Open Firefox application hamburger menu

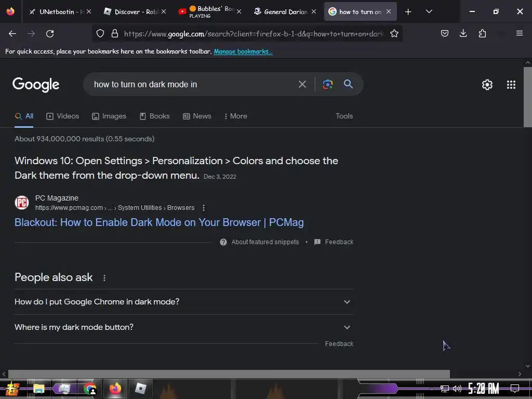pos(520,33)
